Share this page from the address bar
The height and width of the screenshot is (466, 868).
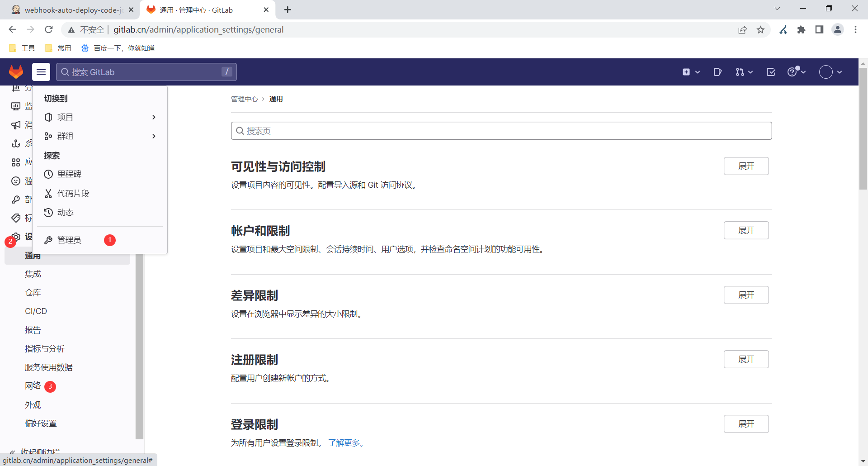[x=742, y=30]
